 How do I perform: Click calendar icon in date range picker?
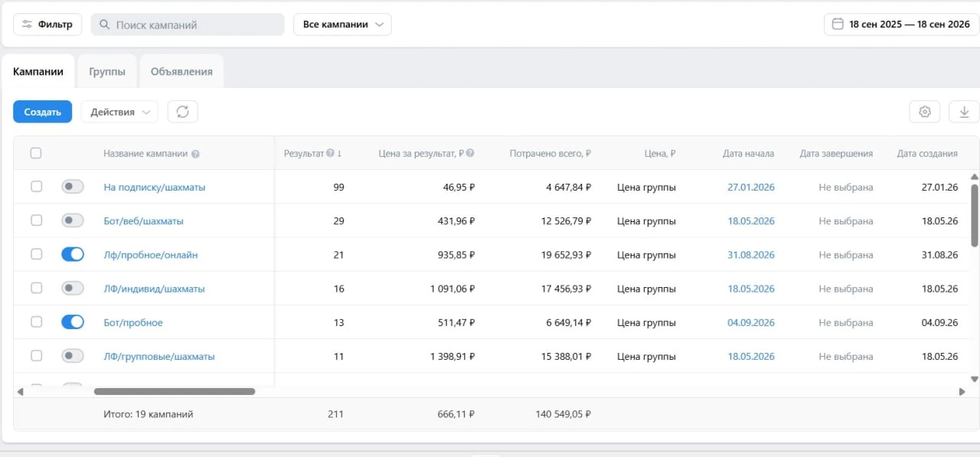838,24
